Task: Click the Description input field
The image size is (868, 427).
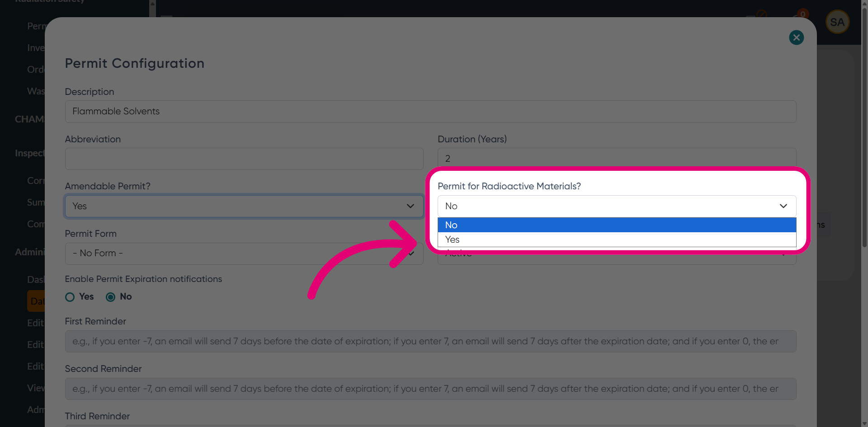Action: point(430,112)
